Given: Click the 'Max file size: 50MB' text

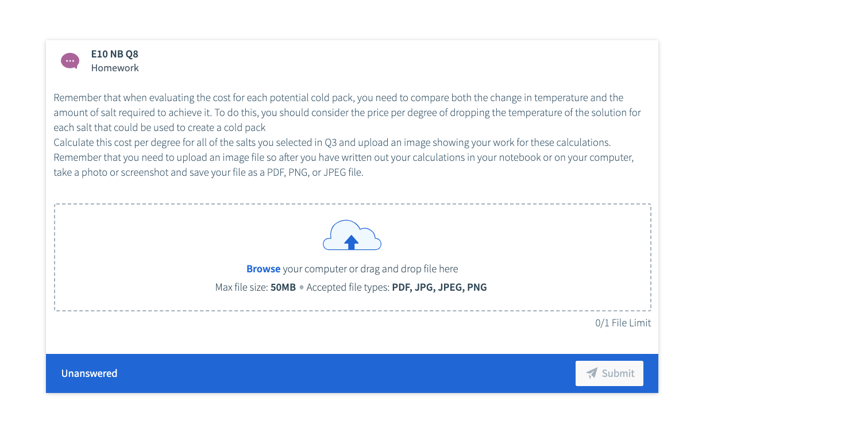Looking at the screenshot, I should (x=256, y=287).
